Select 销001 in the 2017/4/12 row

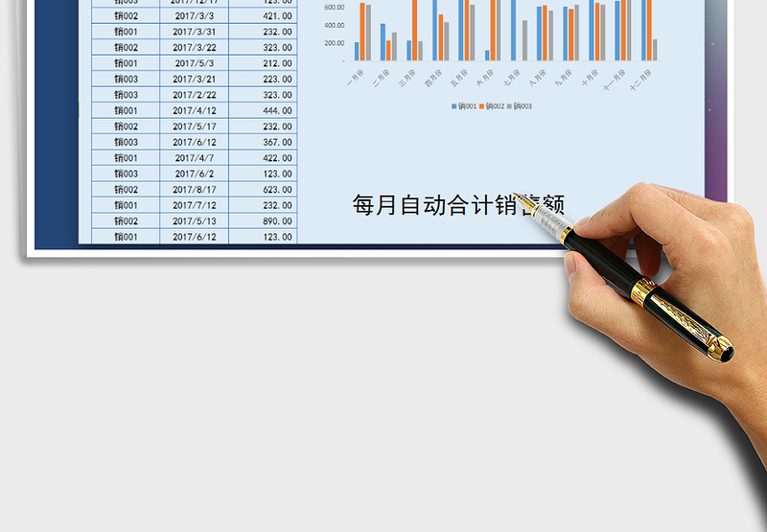[126, 110]
